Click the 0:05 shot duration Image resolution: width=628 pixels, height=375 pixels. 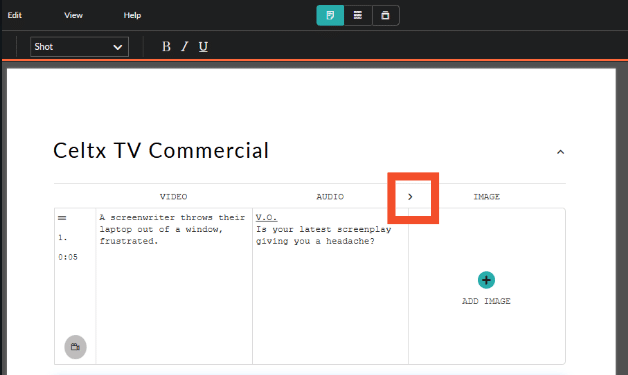click(x=68, y=257)
